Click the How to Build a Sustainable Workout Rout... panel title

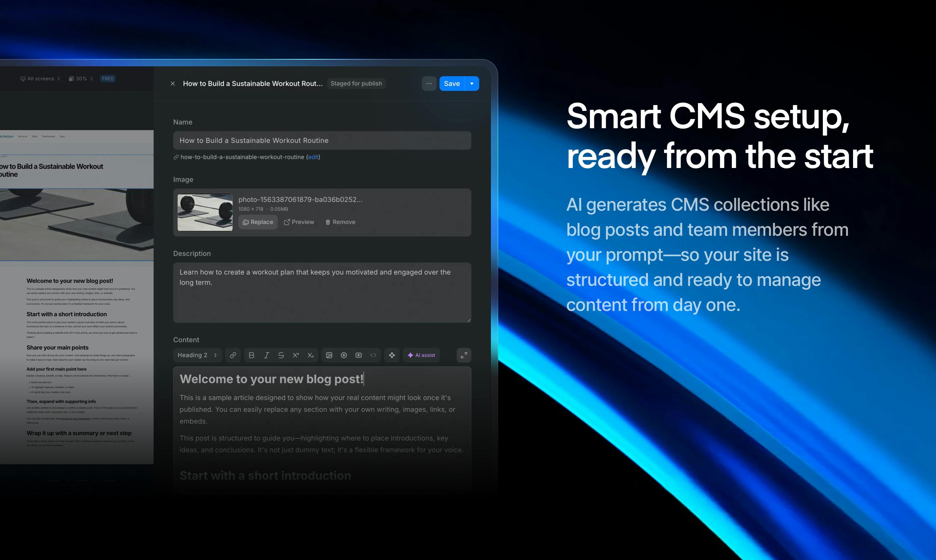coord(252,84)
